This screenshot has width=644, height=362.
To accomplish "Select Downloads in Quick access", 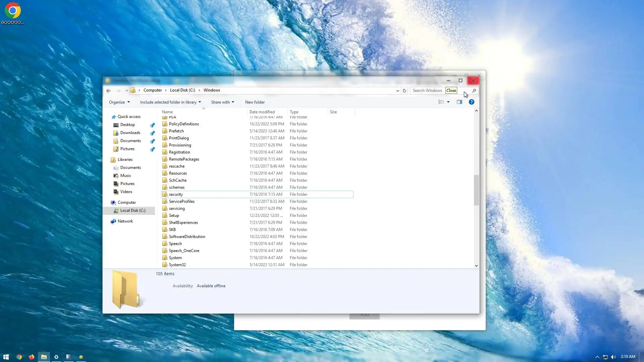I will (130, 133).
